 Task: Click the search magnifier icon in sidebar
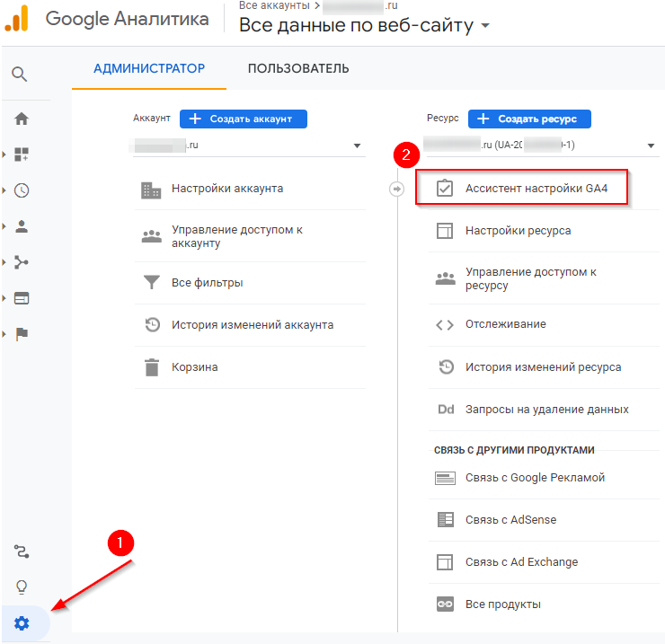[20, 74]
